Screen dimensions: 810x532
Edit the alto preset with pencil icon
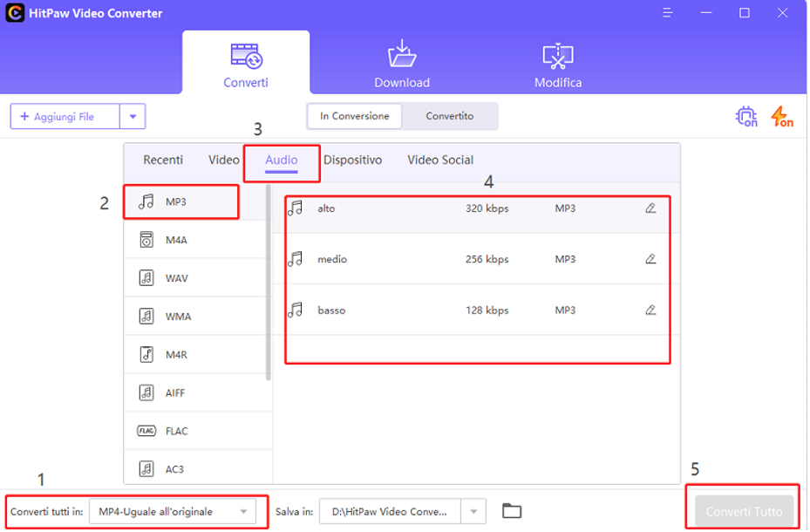tap(651, 208)
